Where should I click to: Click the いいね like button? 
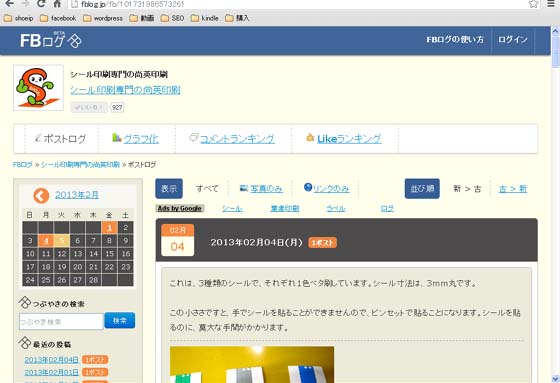[x=89, y=107]
